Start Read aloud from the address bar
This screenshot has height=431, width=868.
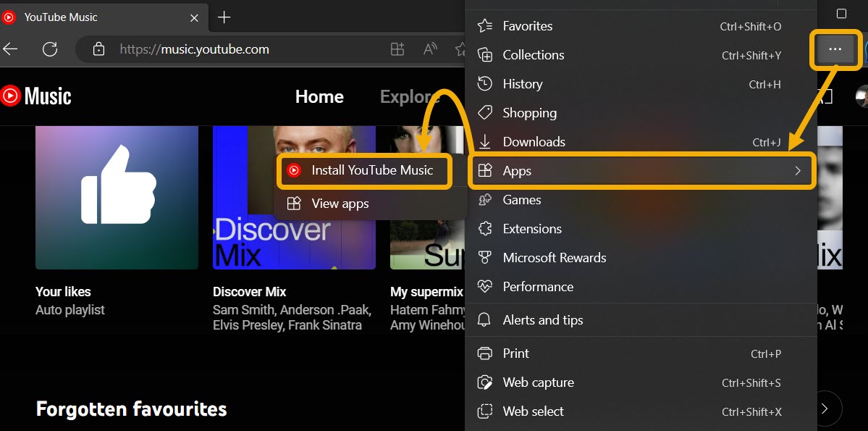(x=429, y=49)
